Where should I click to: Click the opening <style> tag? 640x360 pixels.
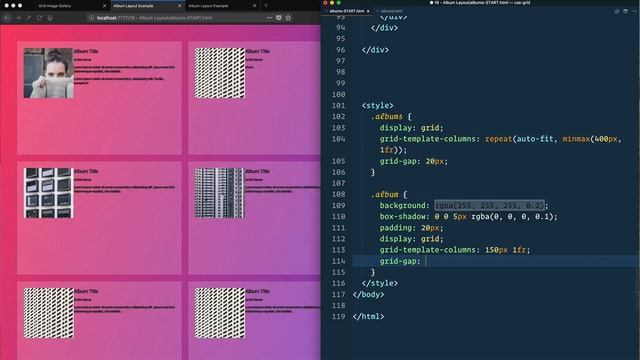pos(378,106)
